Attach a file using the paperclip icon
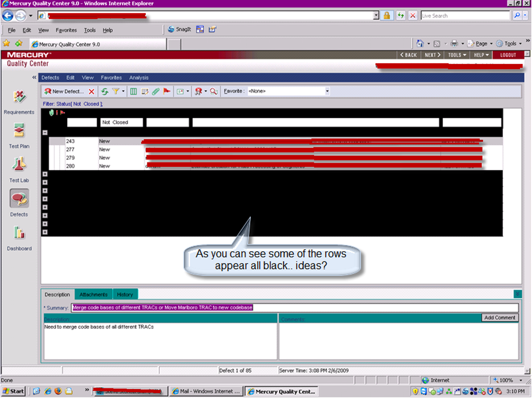This screenshot has height=398, width=532. (155, 91)
